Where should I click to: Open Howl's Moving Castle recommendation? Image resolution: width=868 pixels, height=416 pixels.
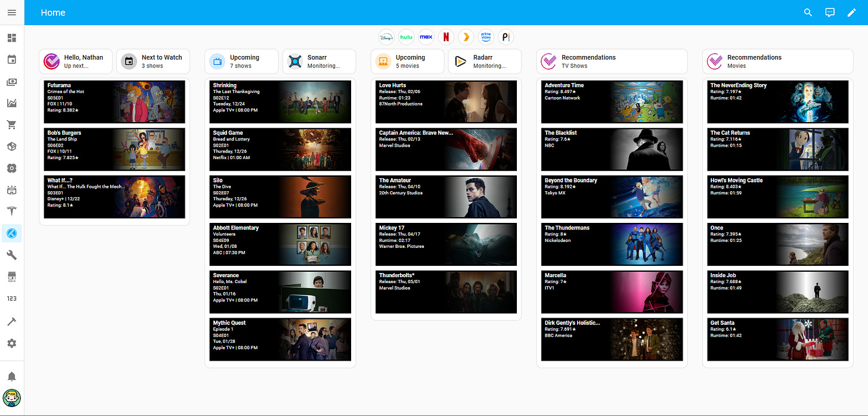pyautogui.click(x=777, y=197)
